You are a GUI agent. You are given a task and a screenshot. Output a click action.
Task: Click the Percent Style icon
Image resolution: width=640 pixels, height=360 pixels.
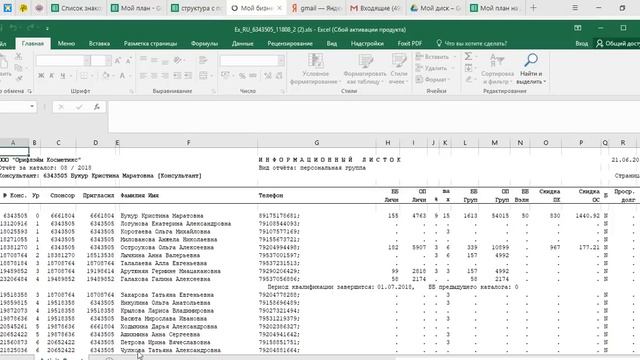pos(242,76)
